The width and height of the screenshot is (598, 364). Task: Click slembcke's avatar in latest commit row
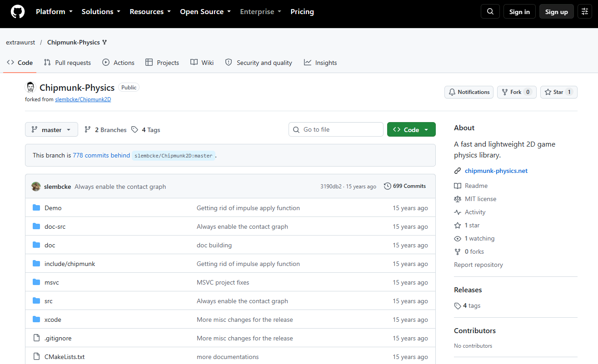click(36, 186)
